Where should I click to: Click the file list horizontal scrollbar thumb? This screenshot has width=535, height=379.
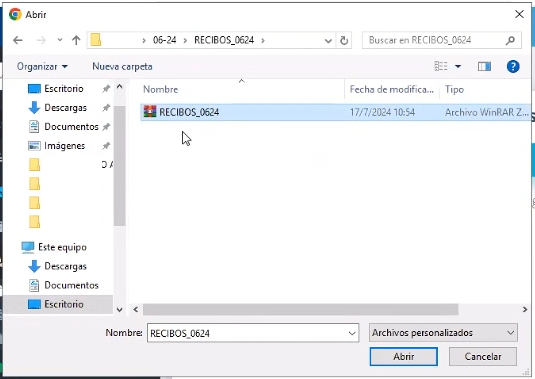coord(301,309)
